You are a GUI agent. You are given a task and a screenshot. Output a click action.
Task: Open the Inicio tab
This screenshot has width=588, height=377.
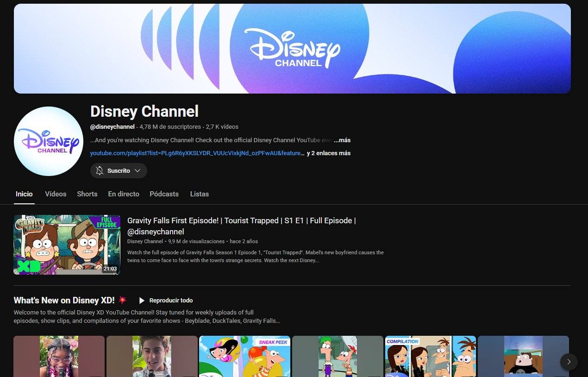pyautogui.click(x=24, y=194)
